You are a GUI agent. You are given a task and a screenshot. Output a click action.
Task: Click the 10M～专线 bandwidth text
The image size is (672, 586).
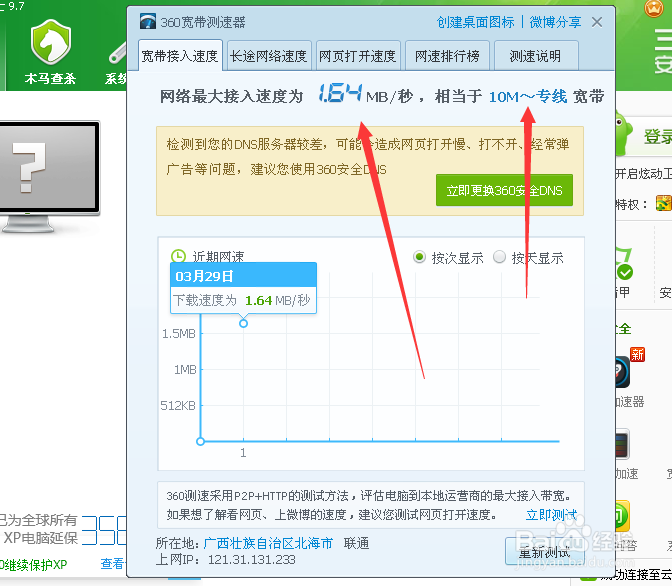tap(528, 96)
